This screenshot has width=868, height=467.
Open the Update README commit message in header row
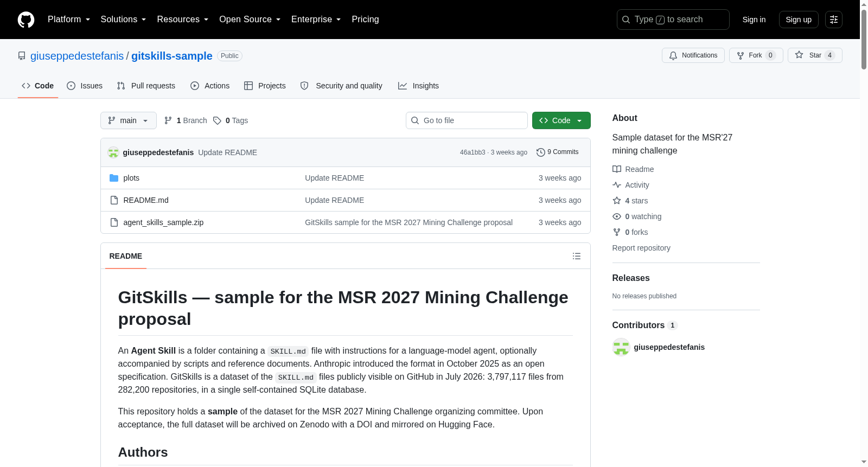228,152
